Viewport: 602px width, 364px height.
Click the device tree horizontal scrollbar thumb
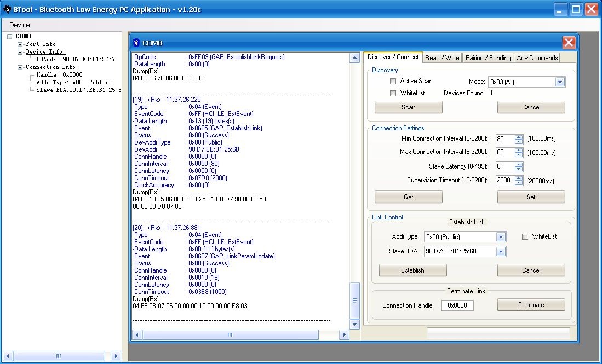coord(59,356)
